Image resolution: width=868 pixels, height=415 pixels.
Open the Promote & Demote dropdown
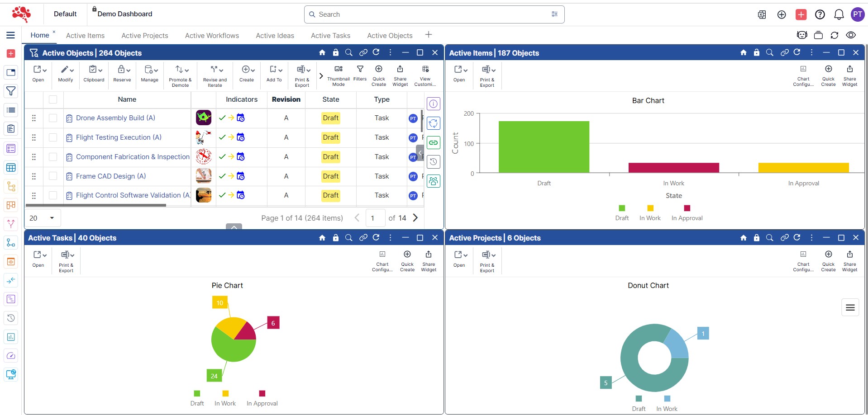click(x=180, y=75)
